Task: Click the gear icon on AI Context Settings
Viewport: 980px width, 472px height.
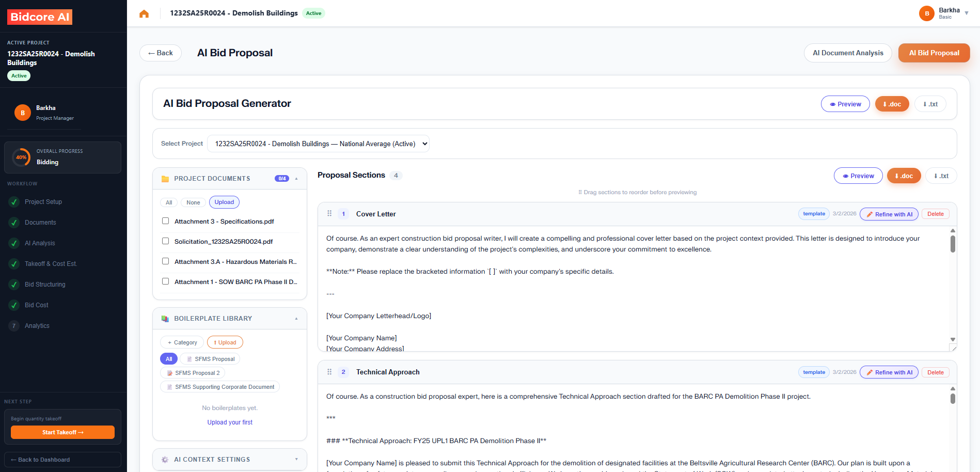Action: [x=165, y=459]
